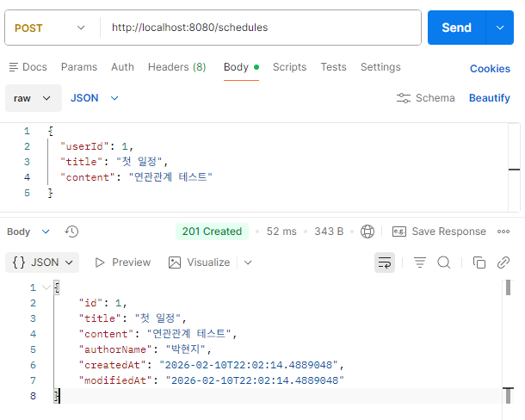Image resolution: width=525 pixels, height=420 pixels.
Task: Click the request body "title" line
Action: pos(114,162)
